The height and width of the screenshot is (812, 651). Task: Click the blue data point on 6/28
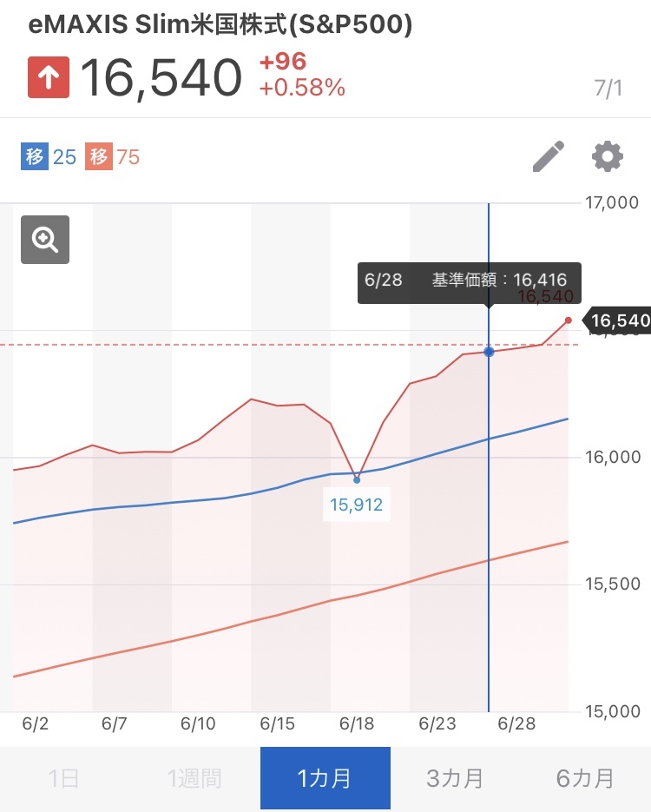489,352
